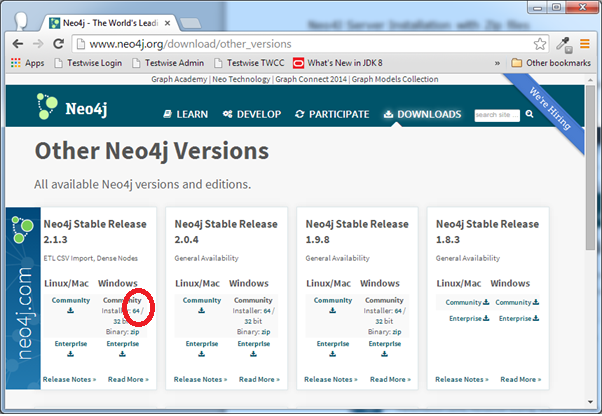Open Testwise TWCC bookmark

[x=249, y=63]
